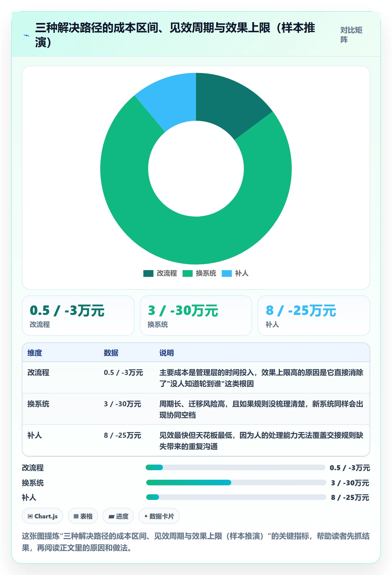Click the bar icon in the 进度 chip
The height and width of the screenshot is (575, 392).
pos(111,516)
